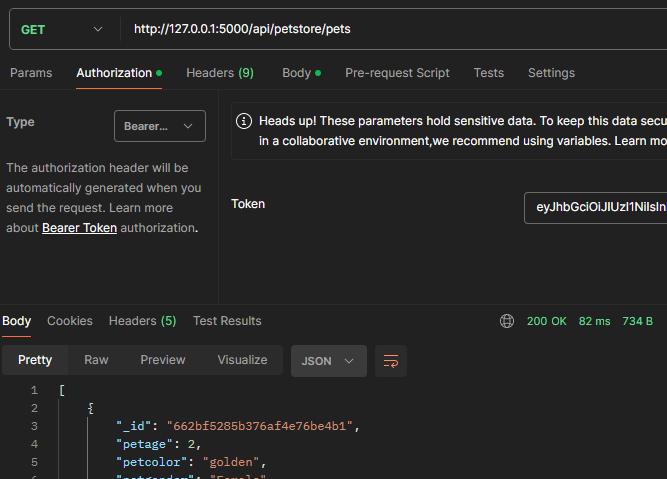Viewport: 667px width, 479px height.
Task: Open the request Headers (9) tab
Action: click(x=220, y=73)
